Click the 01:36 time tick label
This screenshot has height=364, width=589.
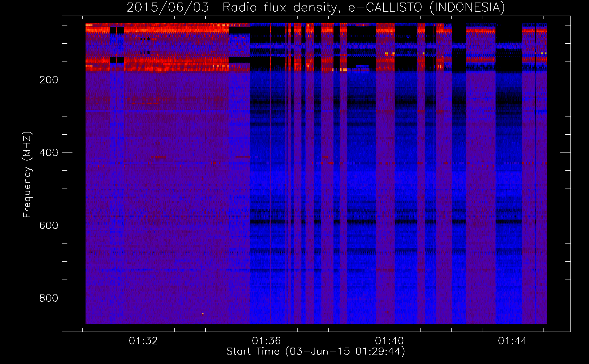[266, 341]
